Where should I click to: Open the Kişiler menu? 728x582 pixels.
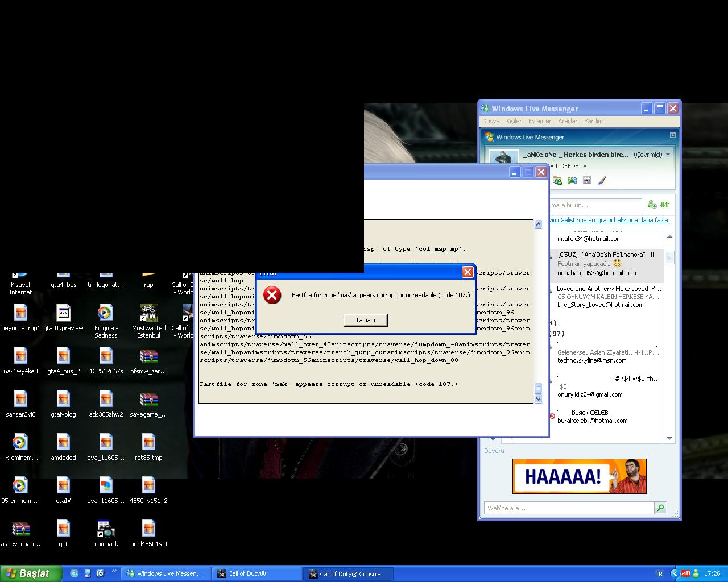coord(514,121)
